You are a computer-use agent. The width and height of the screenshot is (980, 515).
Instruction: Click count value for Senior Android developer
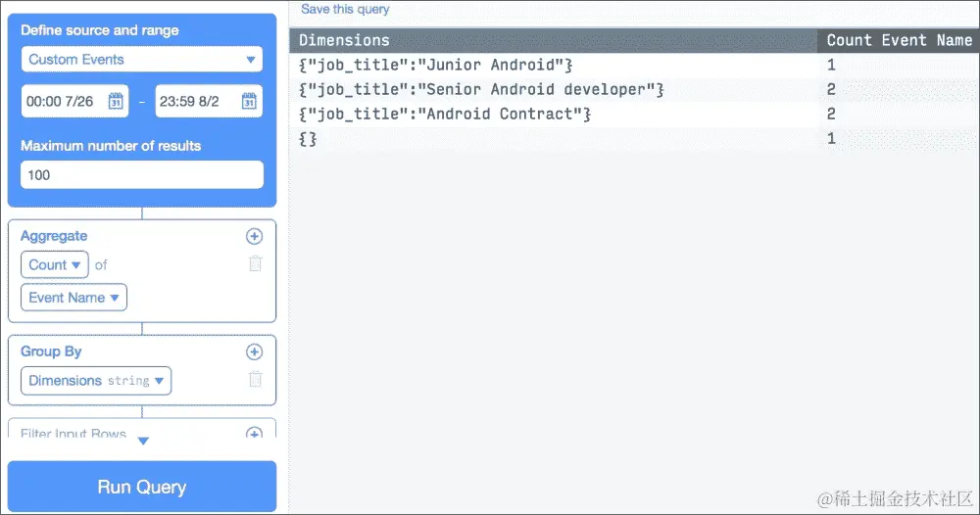[x=831, y=89]
